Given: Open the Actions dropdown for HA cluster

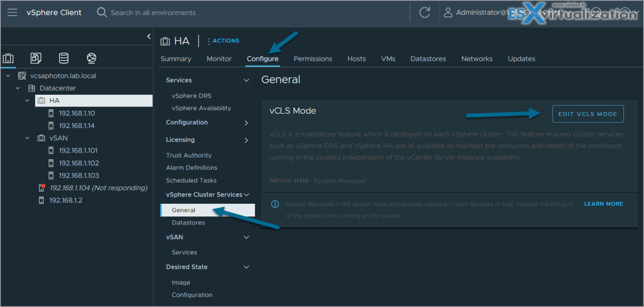Looking at the screenshot, I should click(x=223, y=41).
